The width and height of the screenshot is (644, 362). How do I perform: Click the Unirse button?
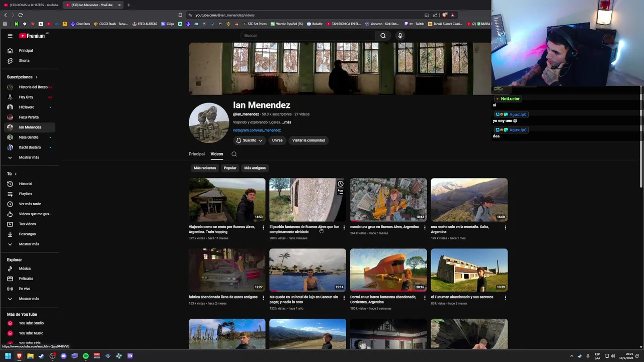(x=277, y=140)
